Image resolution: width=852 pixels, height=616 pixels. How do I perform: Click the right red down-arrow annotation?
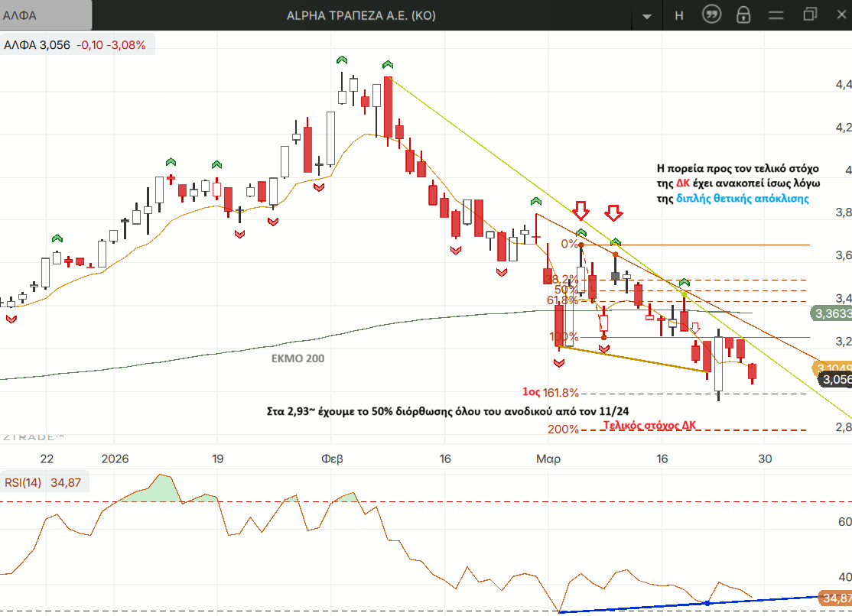(x=614, y=212)
